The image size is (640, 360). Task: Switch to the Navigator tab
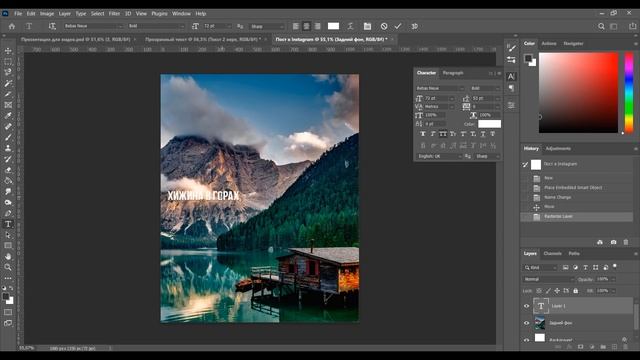573,43
